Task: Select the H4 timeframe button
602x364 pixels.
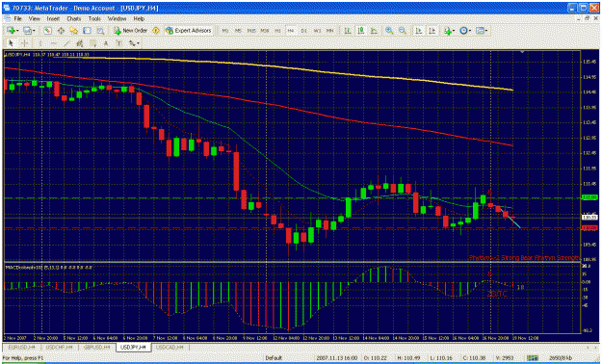Action: [x=291, y=31]
